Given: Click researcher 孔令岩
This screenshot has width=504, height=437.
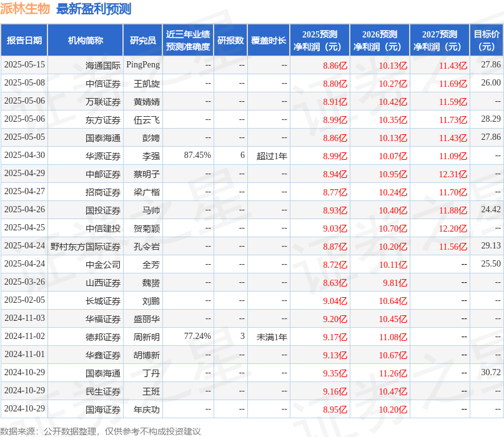Looking at the screenshot, I should [147, 247].
